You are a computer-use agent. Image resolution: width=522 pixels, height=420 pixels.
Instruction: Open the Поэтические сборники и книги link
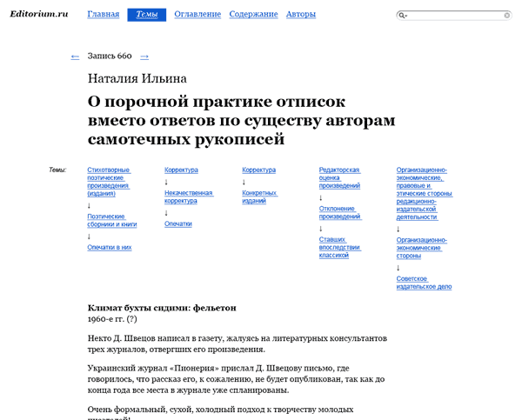(112, 220)
